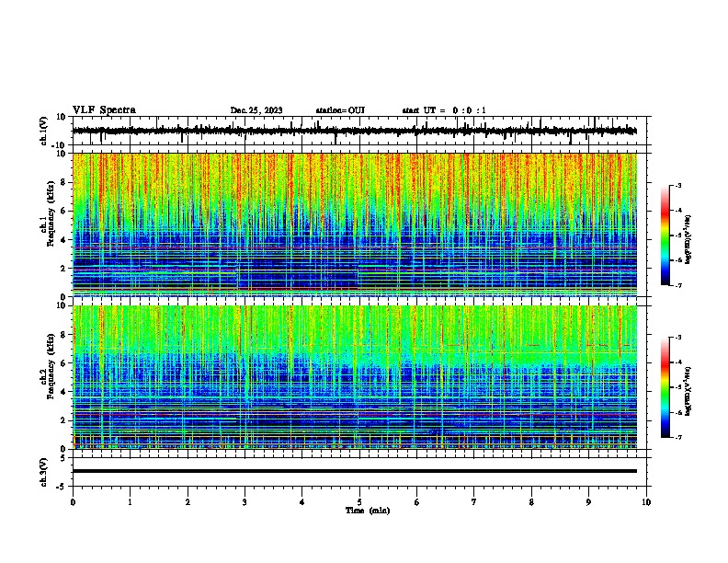Click the '-7' label on ch.2 color bar
This screenshot has width=728, height=563.
(x=678, y=437)
